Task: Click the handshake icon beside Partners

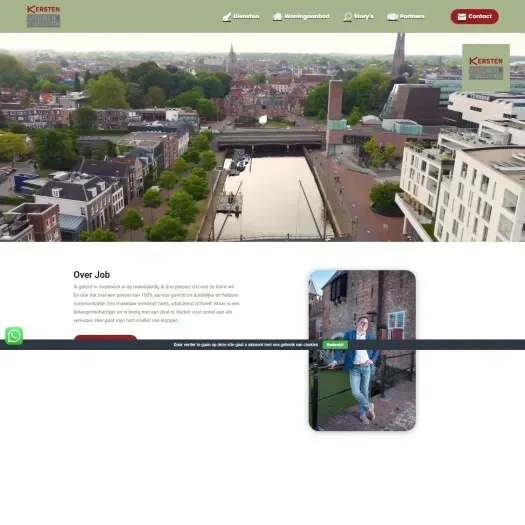Action: point(392,16)
